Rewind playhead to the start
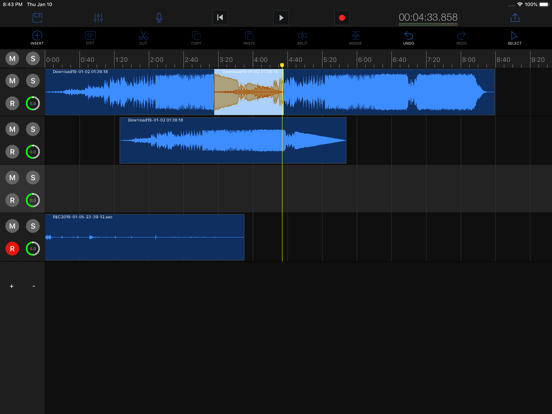The image size is (552, 414). tap(220, 18)
